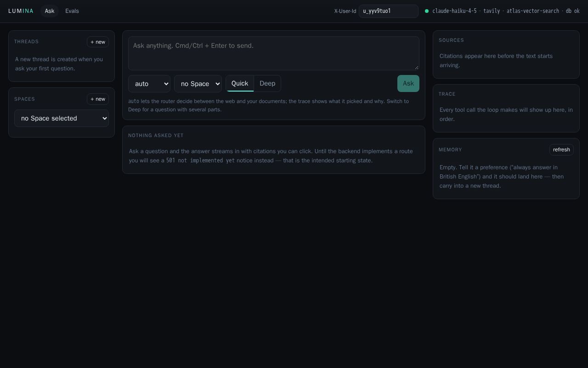This screenshot has width=588, height=368.
Task: Click the LUMINA logo
Action: tap(21, 11)
